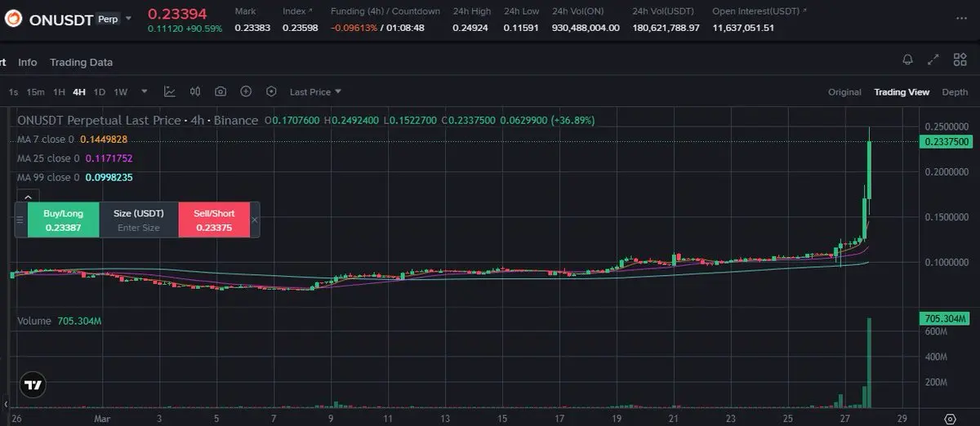Open the layout grid widgets icon
The image size is (980, 426).
(959, 60)
